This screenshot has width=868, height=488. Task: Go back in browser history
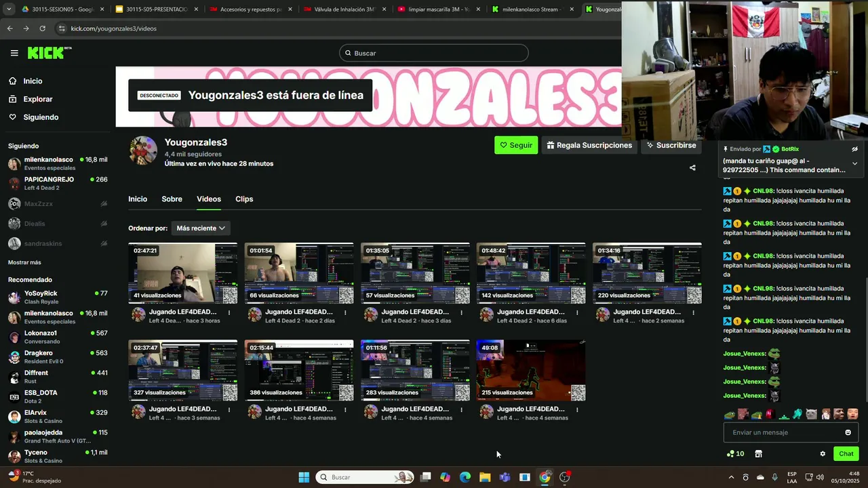pyautogui.click(x=9, y=28)
